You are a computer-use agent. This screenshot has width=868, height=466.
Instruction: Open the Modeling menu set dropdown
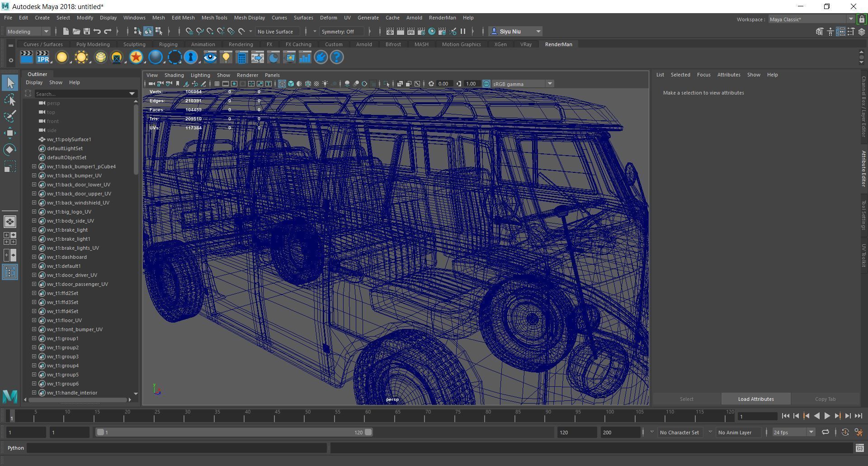point(28,31)
